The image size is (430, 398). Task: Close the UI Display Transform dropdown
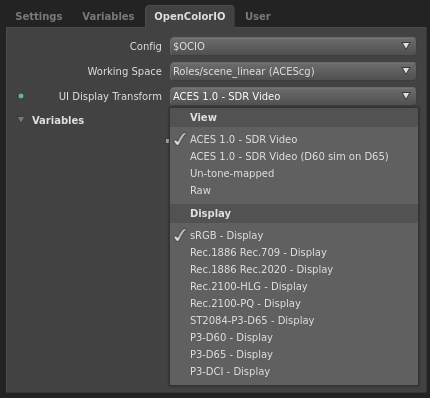point(293,96)
